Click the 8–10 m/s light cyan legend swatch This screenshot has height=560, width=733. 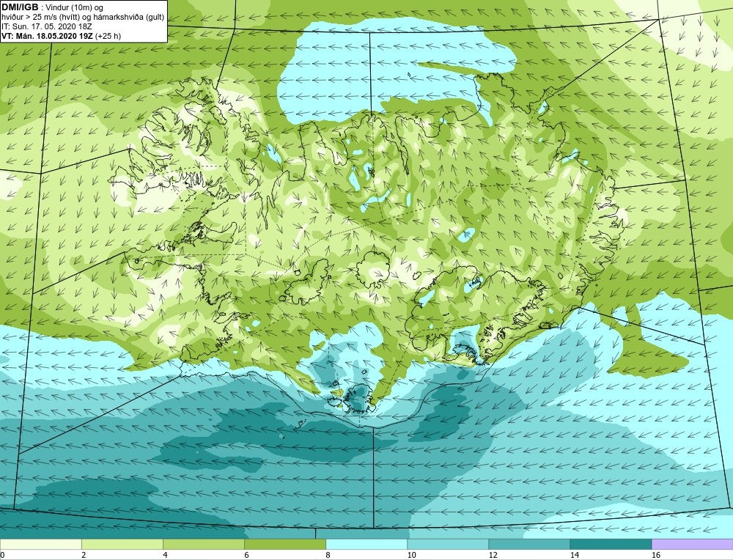click(366, 544)
